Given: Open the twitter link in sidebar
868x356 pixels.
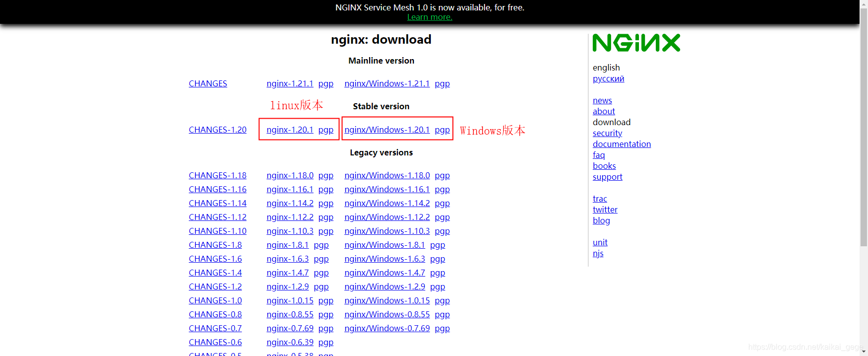Looking at the screenshot, I should click(605, 210).
